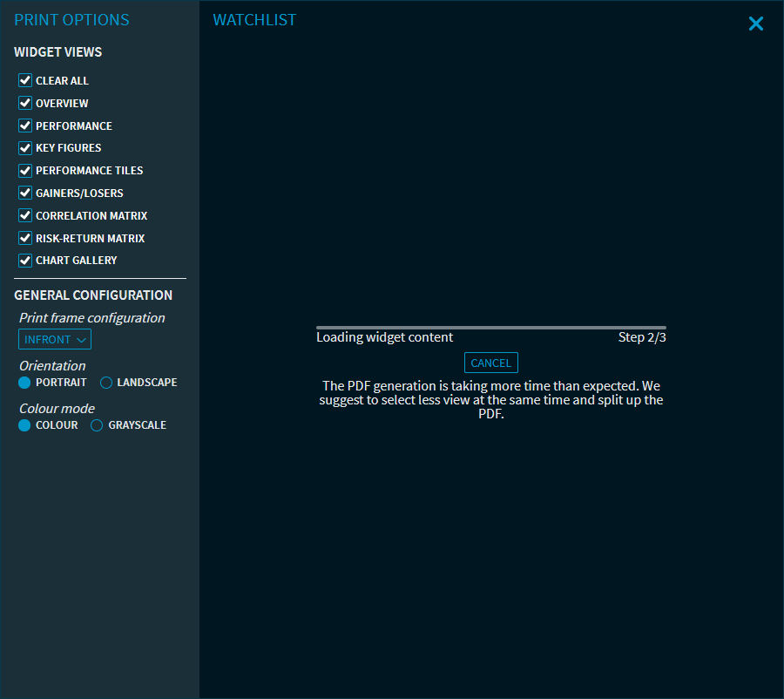Select Portrait orientation
784x699 pixels.
coord(24,383)
